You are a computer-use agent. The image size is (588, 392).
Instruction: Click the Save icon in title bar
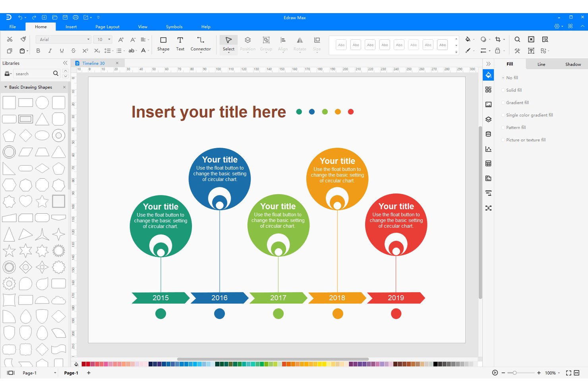65,17
